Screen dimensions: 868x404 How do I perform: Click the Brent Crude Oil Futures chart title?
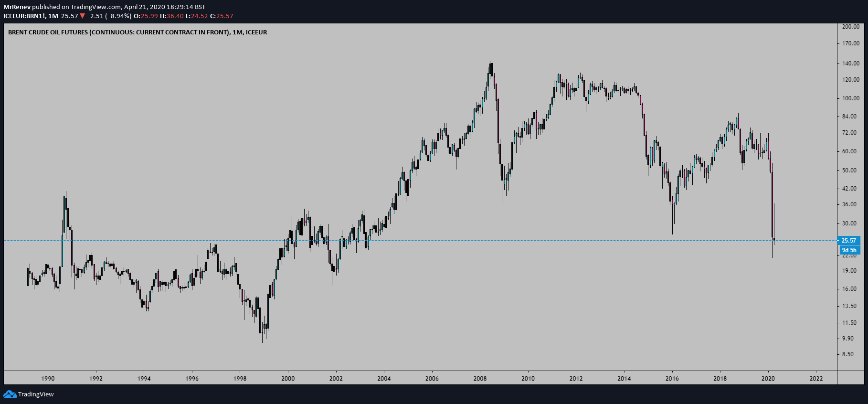pyautogui.click(x=138, y=32)
